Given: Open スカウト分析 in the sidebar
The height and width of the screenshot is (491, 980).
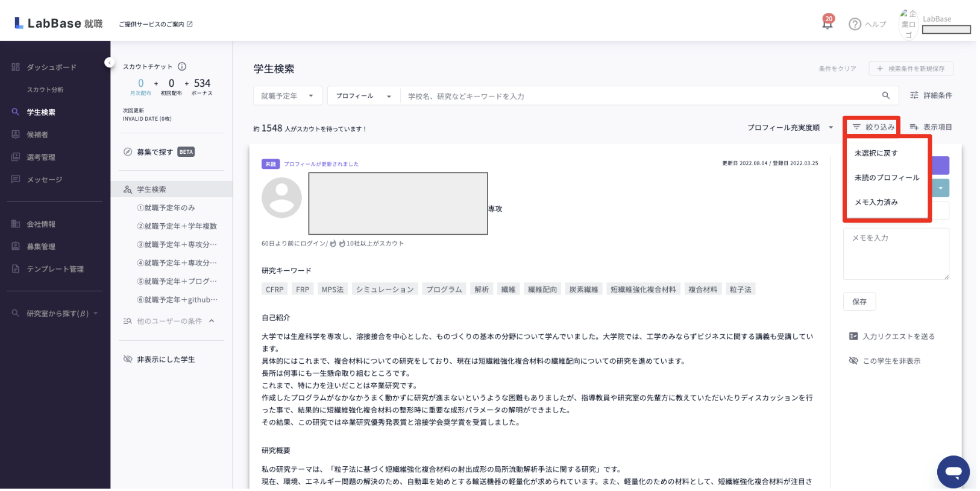Looking at the screenshot, I should coord(45,89).
